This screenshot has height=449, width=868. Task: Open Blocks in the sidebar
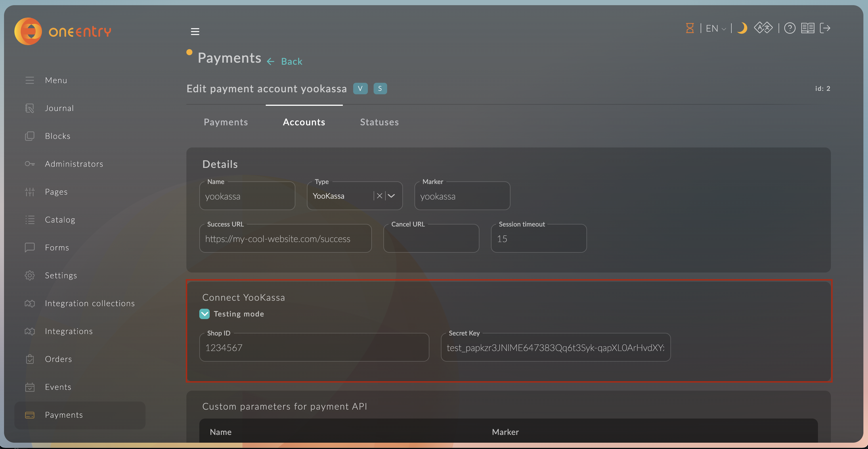pos(58,136)
